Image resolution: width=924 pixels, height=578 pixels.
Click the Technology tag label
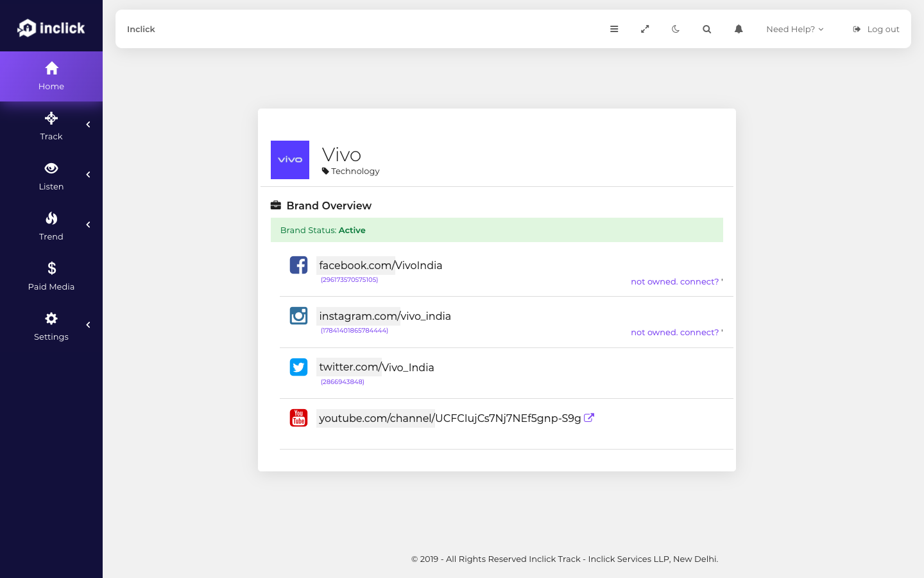click(351, 171)
